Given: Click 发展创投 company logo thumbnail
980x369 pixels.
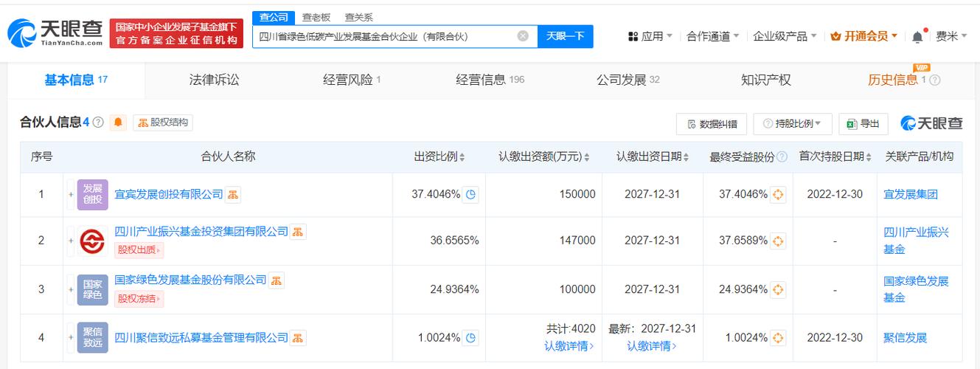Looking at the screenshot, I should pos(92,195).
